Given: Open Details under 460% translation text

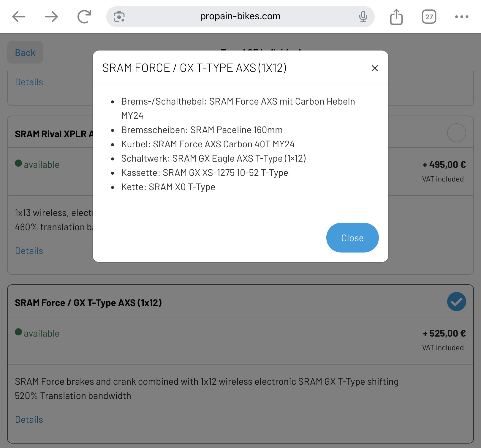Looking at the screenshot, I should pos(29,251).
